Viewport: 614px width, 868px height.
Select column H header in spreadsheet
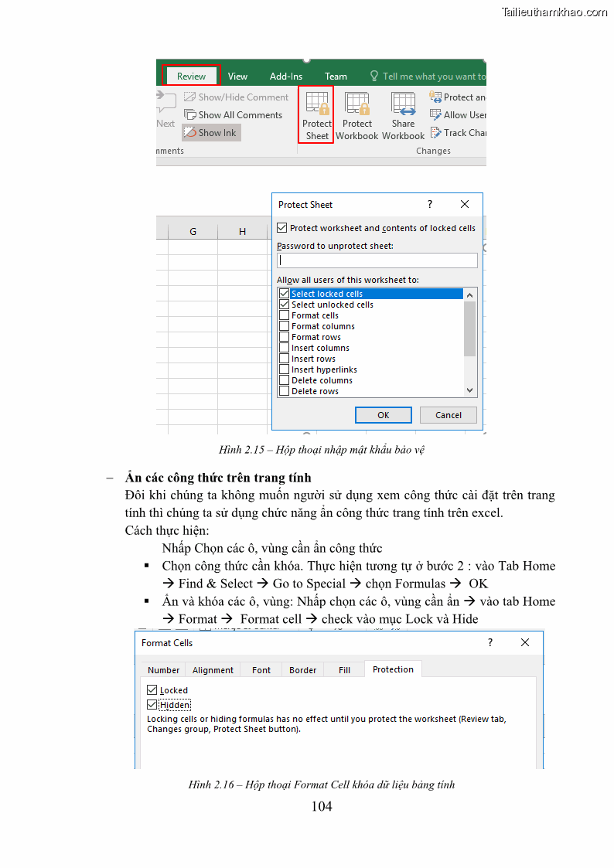click(x=242, y=232)
